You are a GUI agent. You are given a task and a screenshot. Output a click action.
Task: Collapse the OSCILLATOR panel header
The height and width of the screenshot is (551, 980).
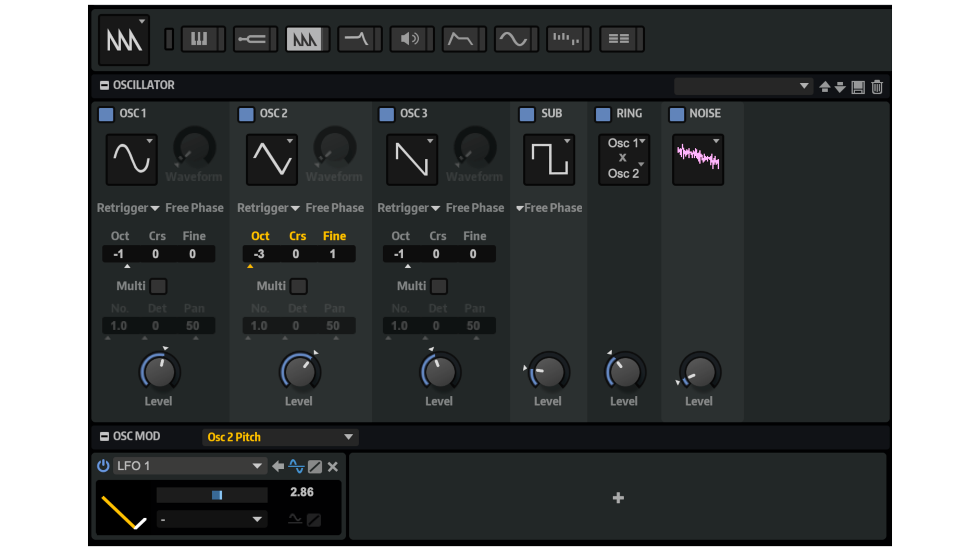(x=104, y=85)
